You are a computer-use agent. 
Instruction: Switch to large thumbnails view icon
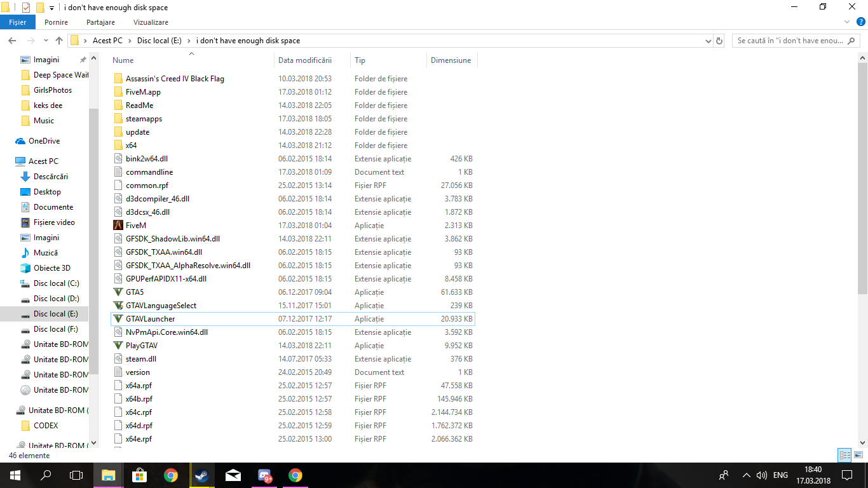point(857,455)
